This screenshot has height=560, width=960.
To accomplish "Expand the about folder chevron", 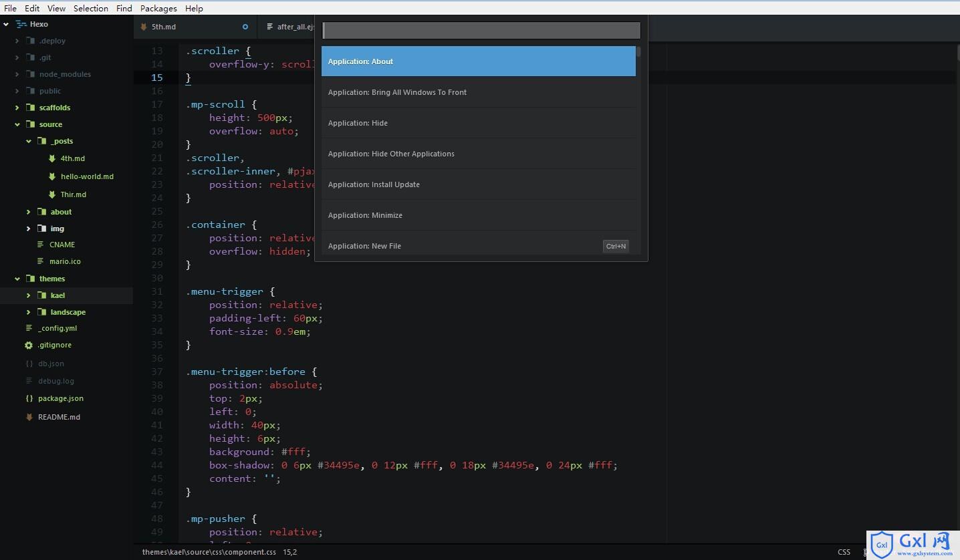I will pos(29,212).
